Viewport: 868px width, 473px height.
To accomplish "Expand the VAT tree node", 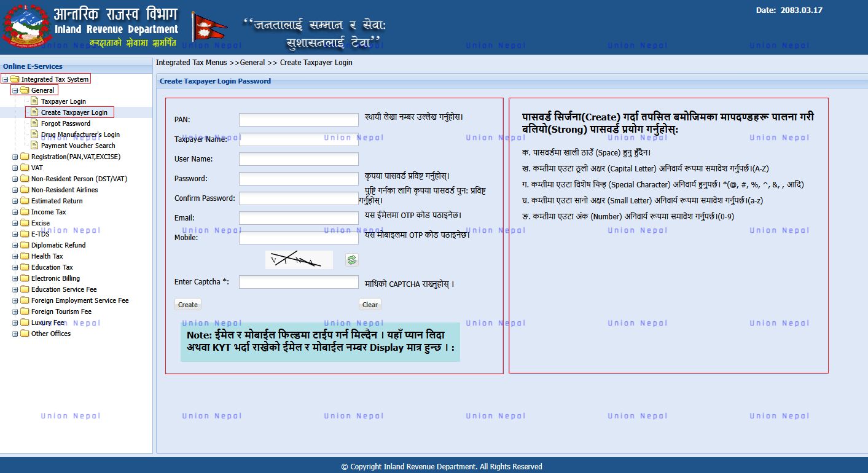I will click(x=15, y=168).
